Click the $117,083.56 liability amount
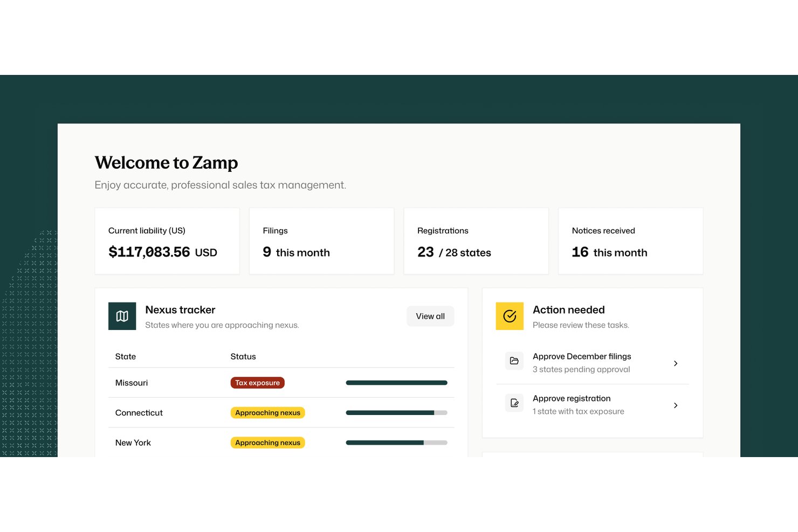798x532 pixels. [149, 252]
